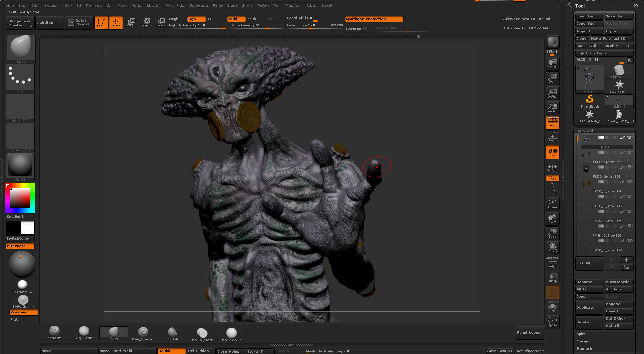
Task: Toggle Zadd sculpt mode
Action: point(236,19)
